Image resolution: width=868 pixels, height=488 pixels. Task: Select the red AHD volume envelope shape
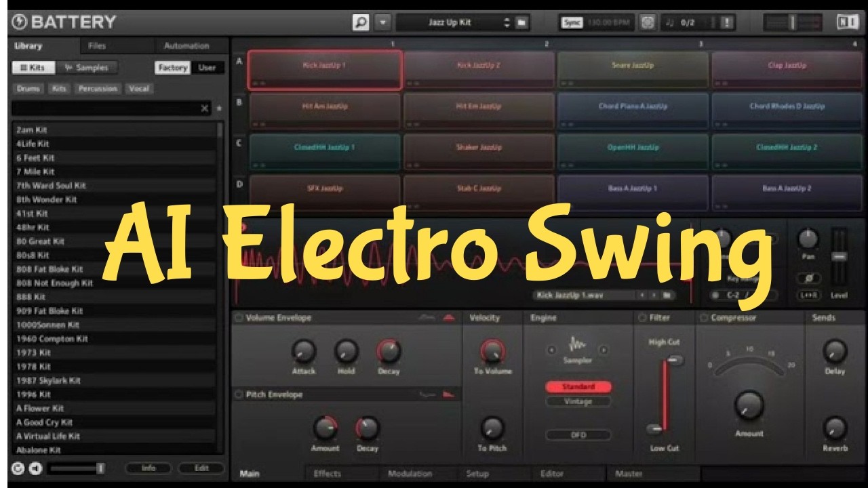pyautogui.click(x=449, y=317)
